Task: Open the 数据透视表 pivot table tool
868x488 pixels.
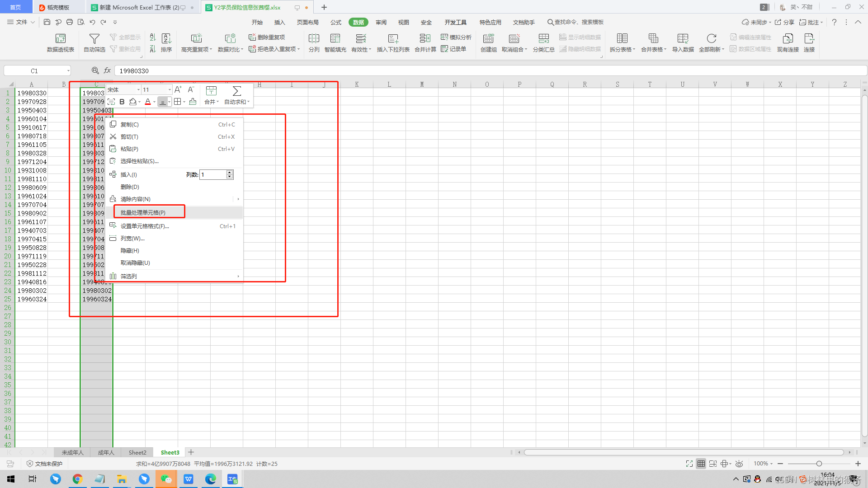Action: [60, 43]
